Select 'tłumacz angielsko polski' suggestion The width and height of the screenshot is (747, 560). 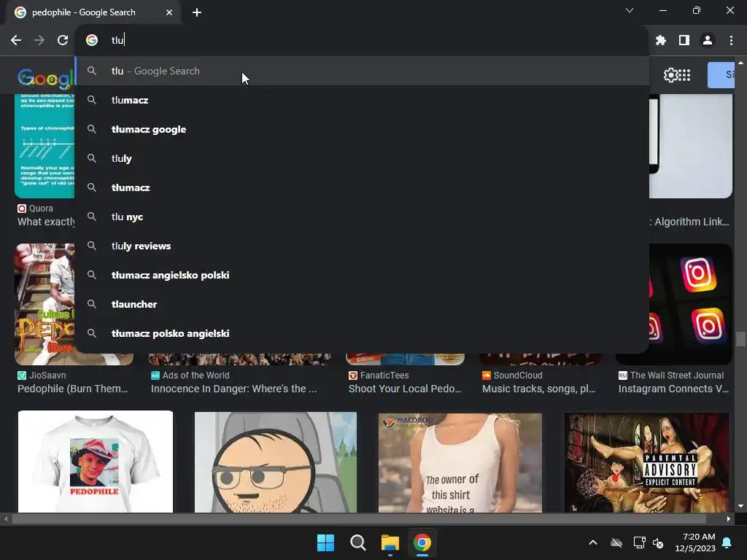pos(362,275)
